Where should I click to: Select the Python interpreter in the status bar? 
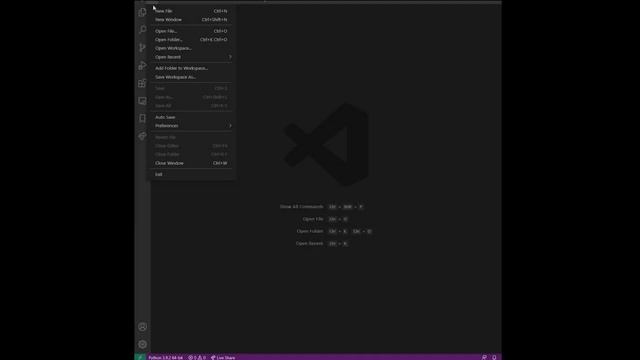click(166, 357)
